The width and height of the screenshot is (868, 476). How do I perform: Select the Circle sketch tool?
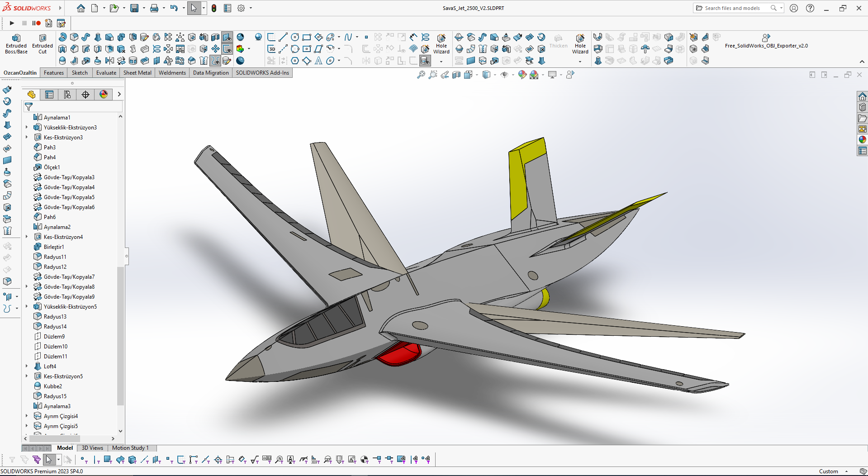pos(295,37)
